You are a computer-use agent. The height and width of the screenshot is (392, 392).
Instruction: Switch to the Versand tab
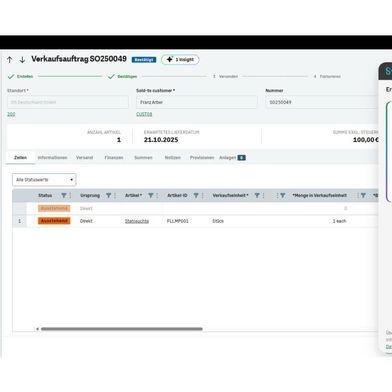(x=84, y=157)
